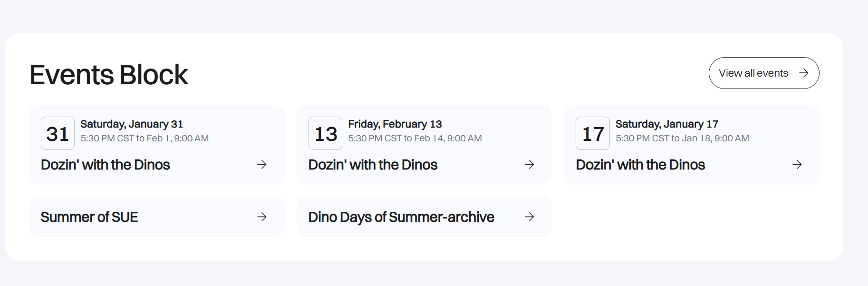The height and width of the screenshot is (286, 868).
Task: Open the Summer of SUE event
Action: [x=89, y=217]
